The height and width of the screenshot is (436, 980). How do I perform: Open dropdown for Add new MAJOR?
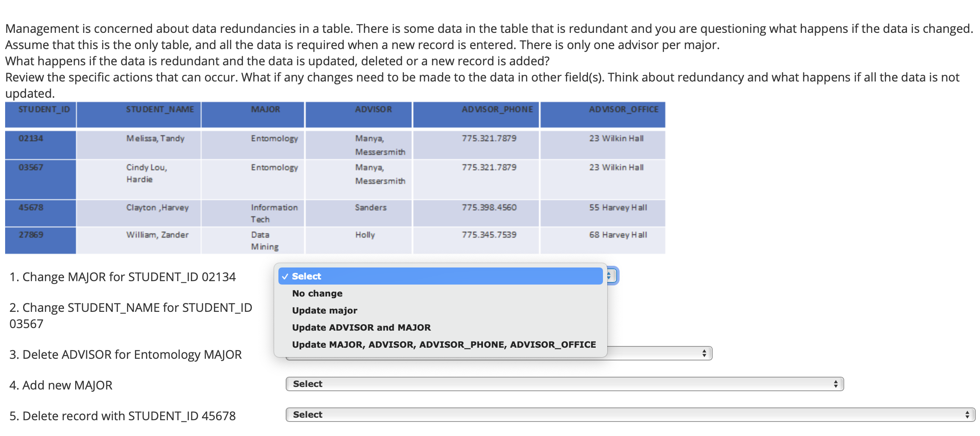click(x=565, y=384)
